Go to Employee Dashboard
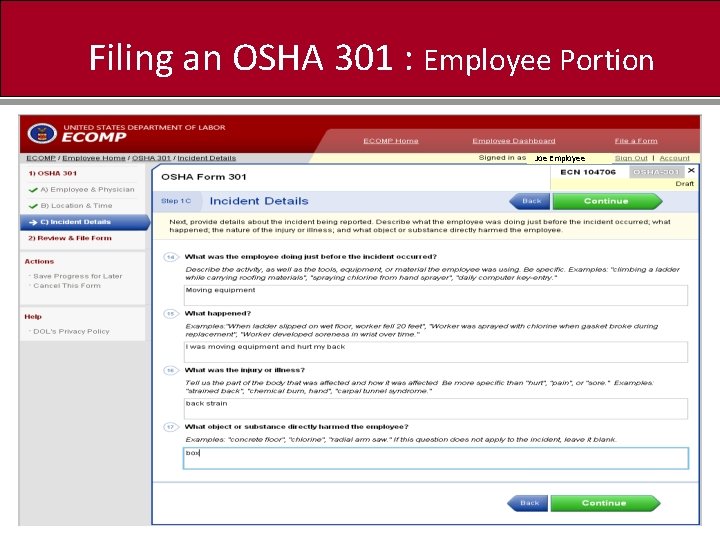This screenshot has width=720, height=540. [514, 141]
